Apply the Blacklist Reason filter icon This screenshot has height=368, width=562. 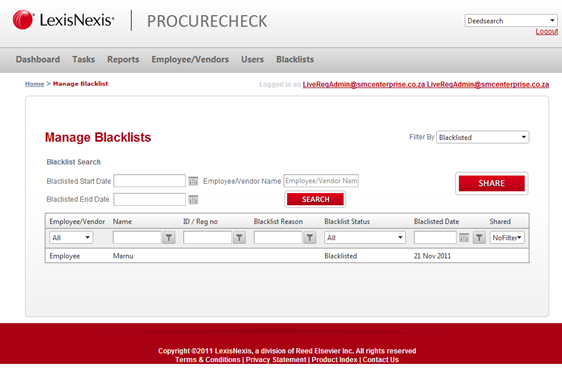310,238
